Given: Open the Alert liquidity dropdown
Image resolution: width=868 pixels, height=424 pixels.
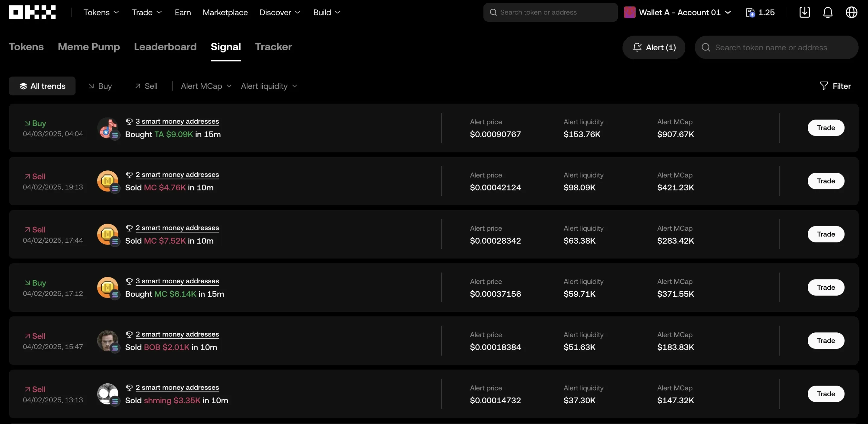Looking at the screenshot, I should [269, 86].
